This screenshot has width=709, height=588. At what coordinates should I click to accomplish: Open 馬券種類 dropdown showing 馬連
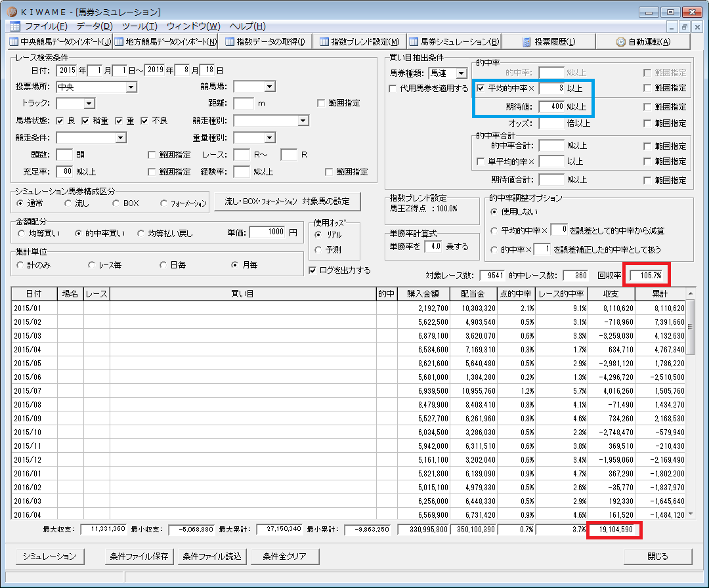coord(447,73)
